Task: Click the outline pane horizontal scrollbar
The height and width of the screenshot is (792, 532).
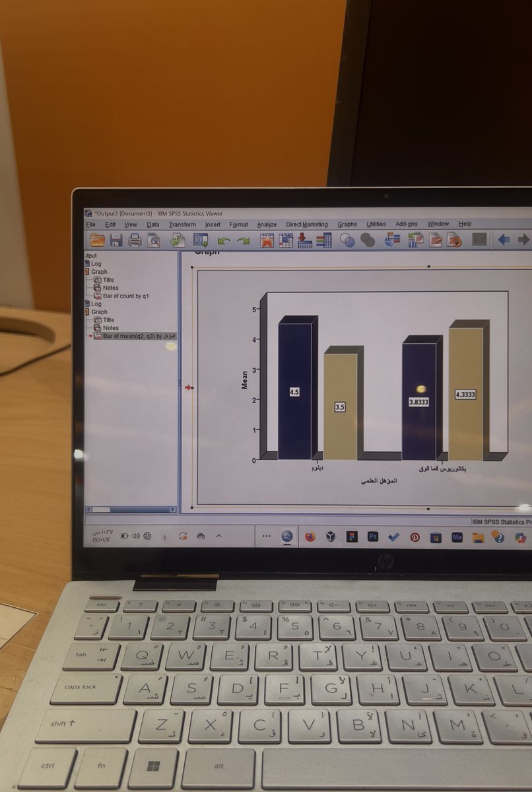Action: coord(131,509)
